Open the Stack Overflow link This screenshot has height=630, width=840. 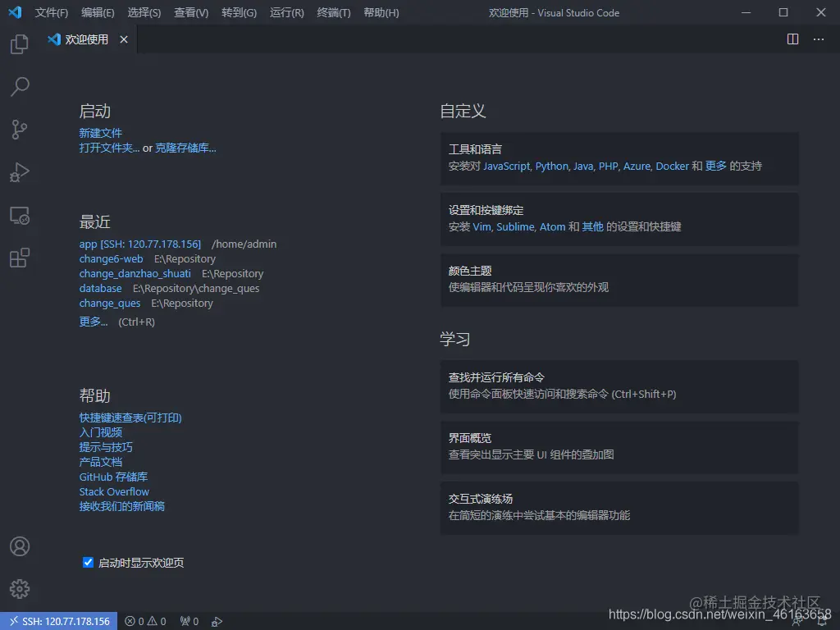point(114,491)
